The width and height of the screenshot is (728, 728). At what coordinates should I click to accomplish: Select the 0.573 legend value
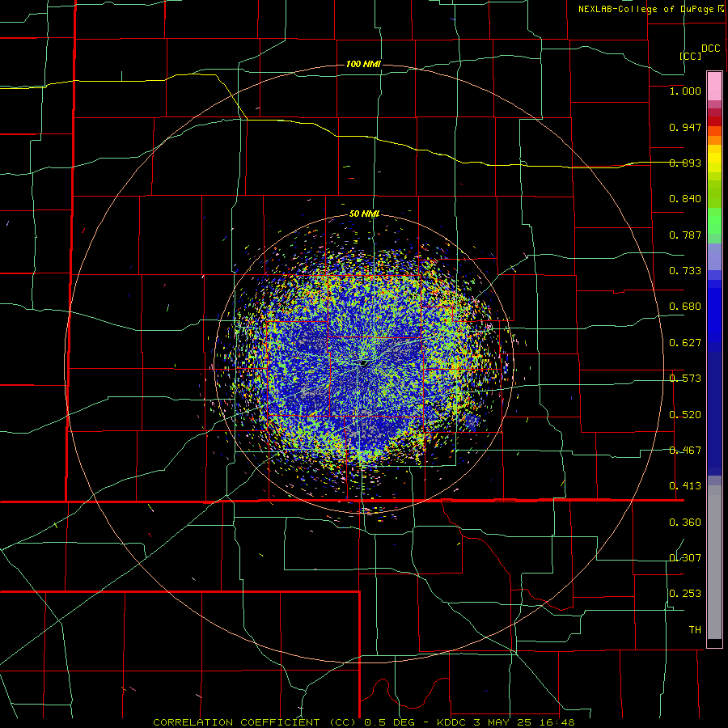(685, 379)
